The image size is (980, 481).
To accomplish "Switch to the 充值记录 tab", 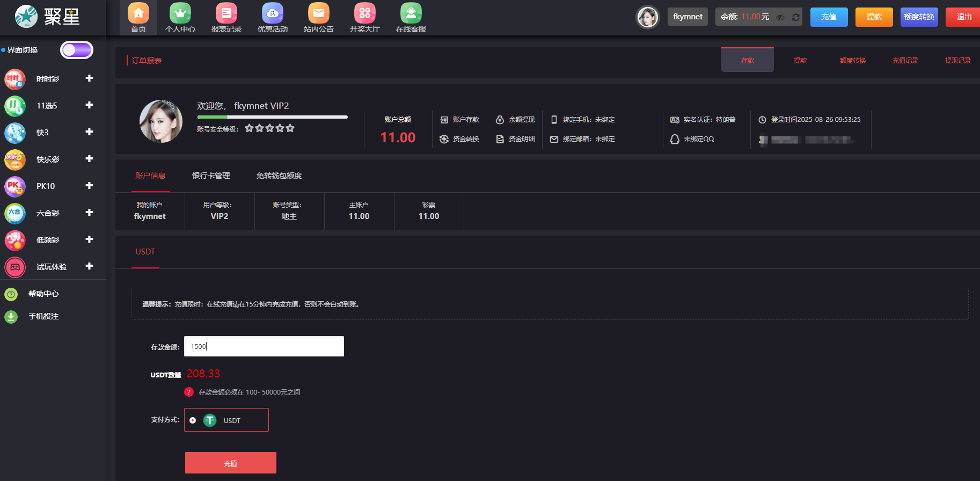I will point(905,60).
